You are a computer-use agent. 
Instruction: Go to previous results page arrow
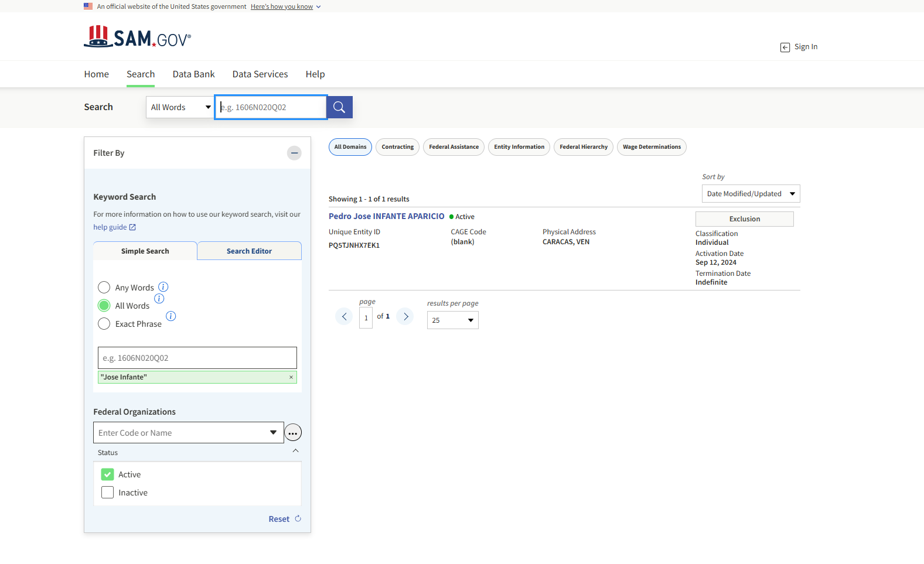pos(344,316)
